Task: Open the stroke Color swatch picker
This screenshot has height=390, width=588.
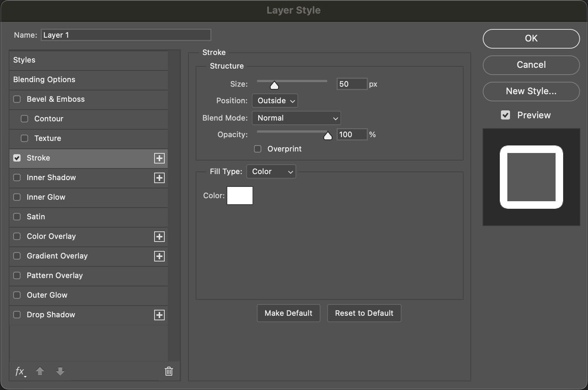Action: point(240,196)
